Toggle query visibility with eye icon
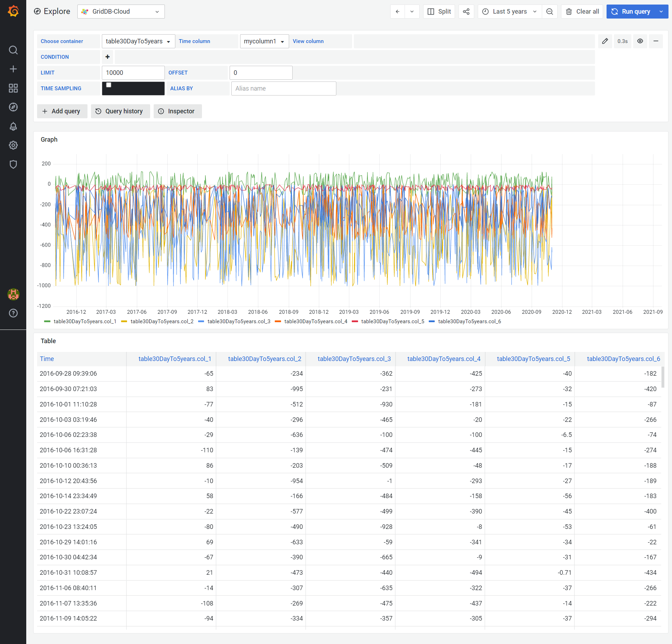Screen dimensions: 672x644 (x=640, y=41)
